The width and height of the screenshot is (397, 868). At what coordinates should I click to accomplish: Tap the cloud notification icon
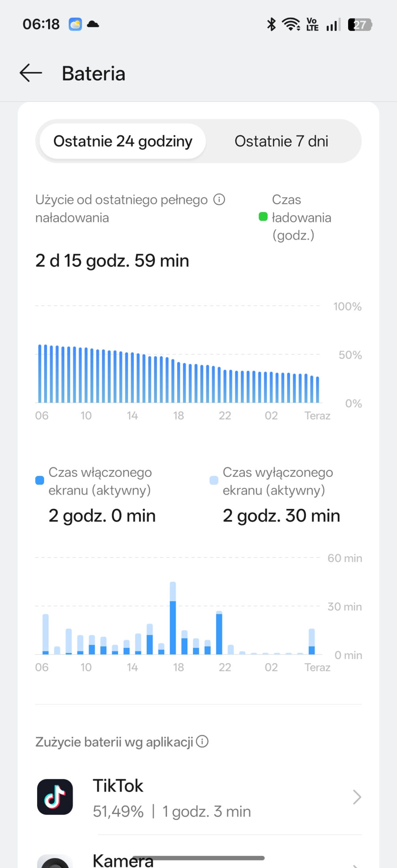click(93, 24)
